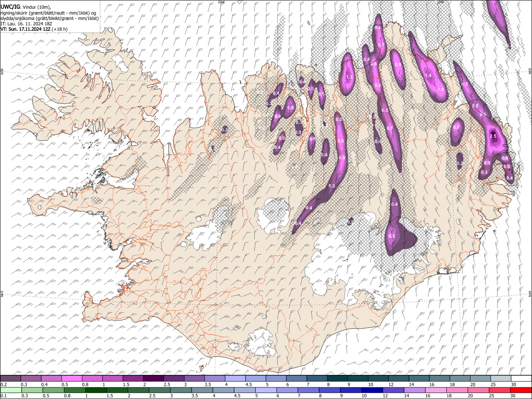This screenshot has height=399, width=532.
Task: Click the '0.1' label under the rain scale
Action: point(4,396)
